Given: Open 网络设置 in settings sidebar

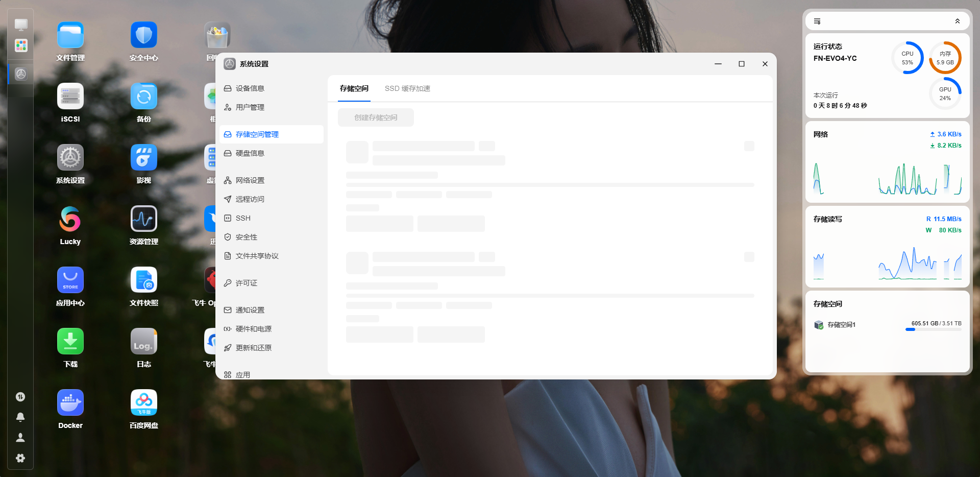Looking at the screenshot, I should click(272, 180).
